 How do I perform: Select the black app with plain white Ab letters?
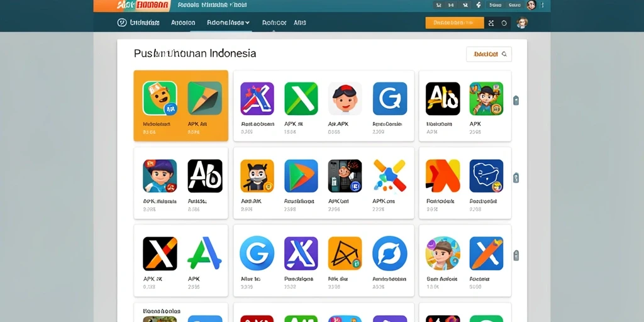click(x=205, y=176)
